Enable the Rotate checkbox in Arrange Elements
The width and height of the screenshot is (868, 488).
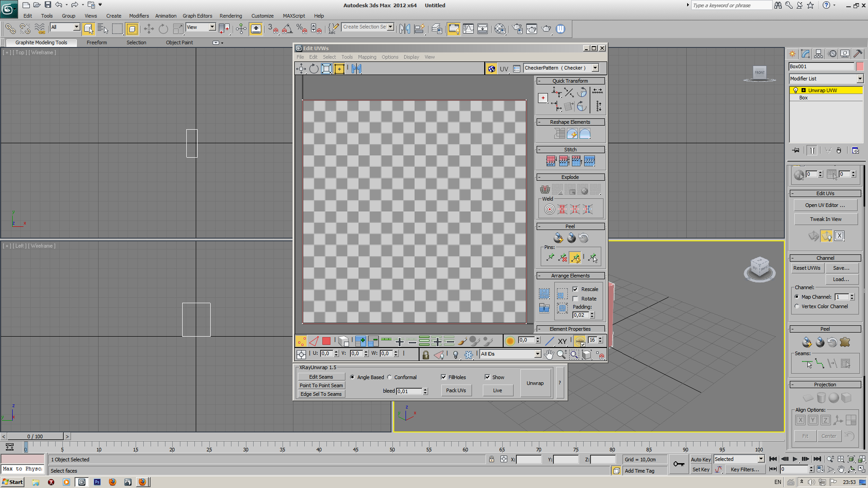pos(576,299)
